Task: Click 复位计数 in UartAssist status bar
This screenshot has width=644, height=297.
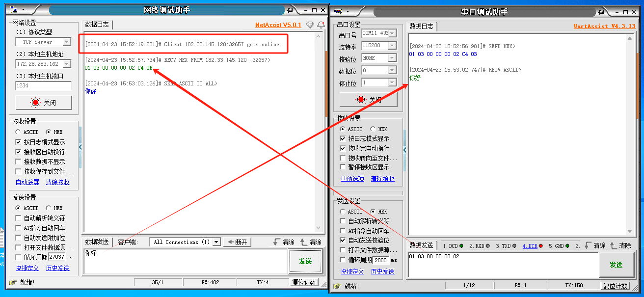Action: (x=616, y=286)
